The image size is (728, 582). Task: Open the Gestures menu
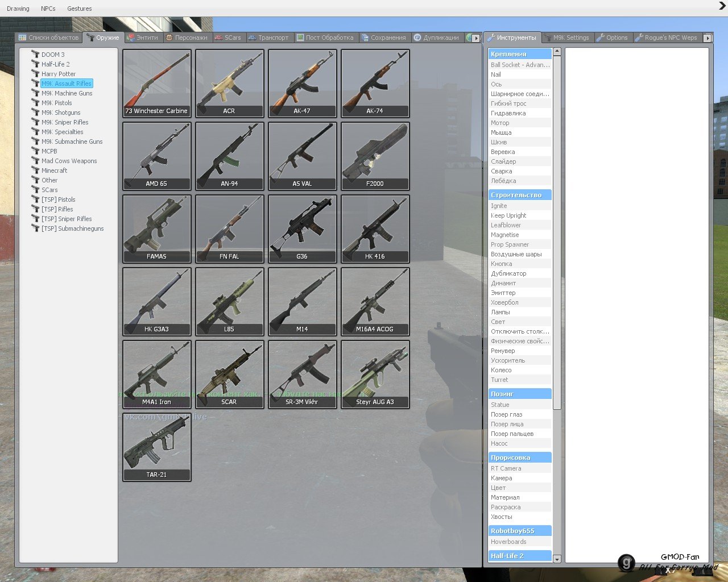click(80, 9)
